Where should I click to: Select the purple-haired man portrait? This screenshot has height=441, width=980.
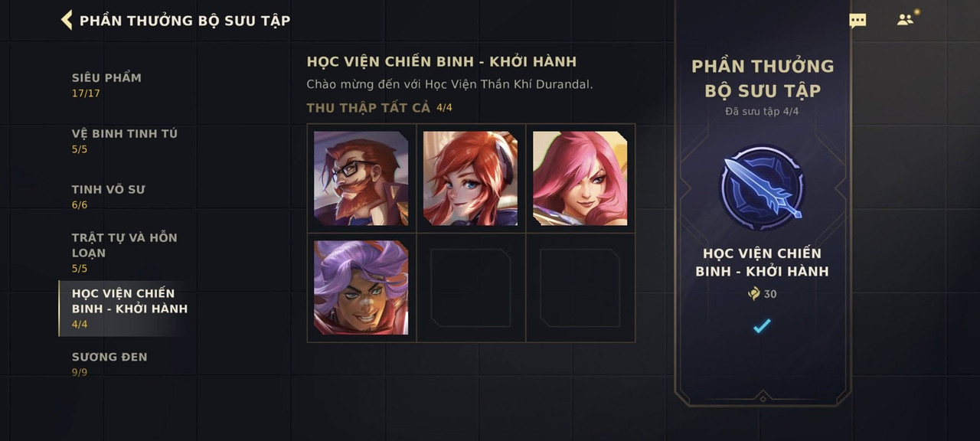(361, 288)
